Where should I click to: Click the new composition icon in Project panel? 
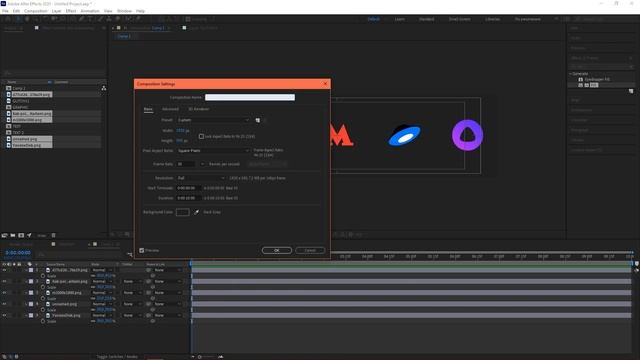click(x=21, y=236)
